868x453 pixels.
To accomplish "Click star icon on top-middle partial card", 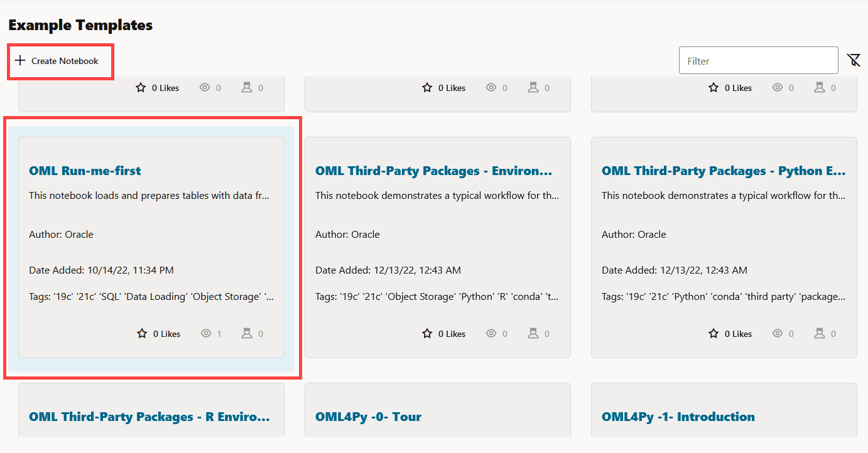I will click(427, 88).
